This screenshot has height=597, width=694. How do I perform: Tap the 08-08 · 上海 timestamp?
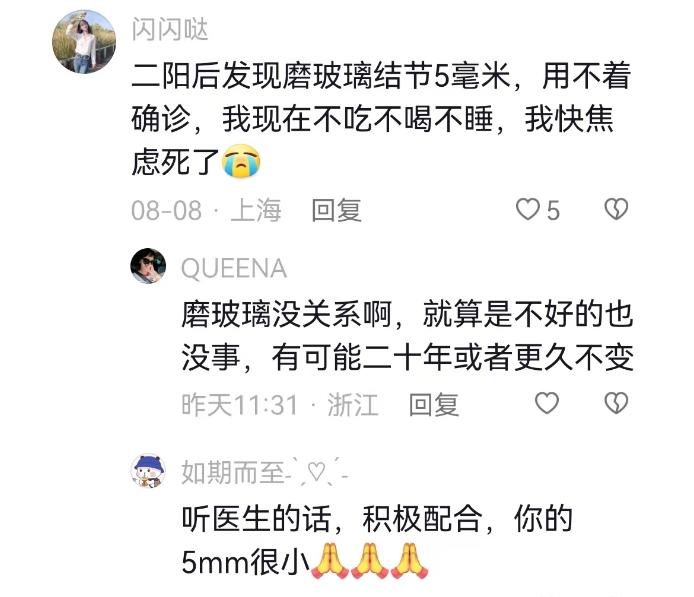pyautogui.click(x=206, y=210)
